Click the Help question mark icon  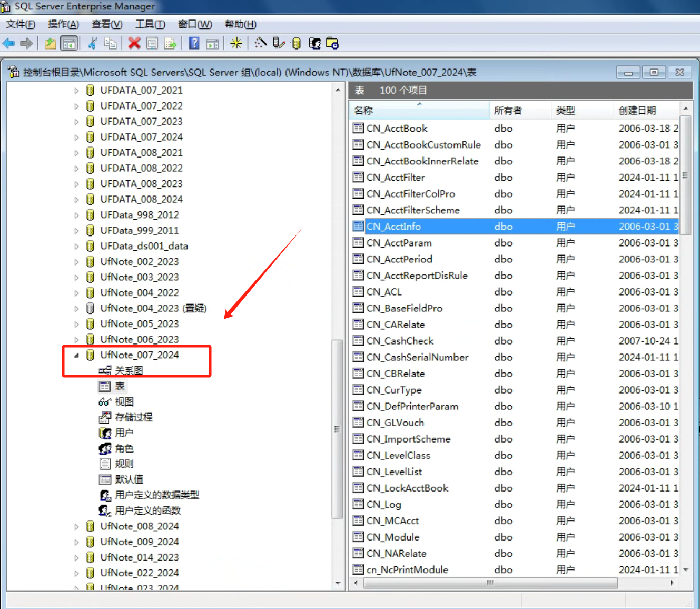pos(194,43)
